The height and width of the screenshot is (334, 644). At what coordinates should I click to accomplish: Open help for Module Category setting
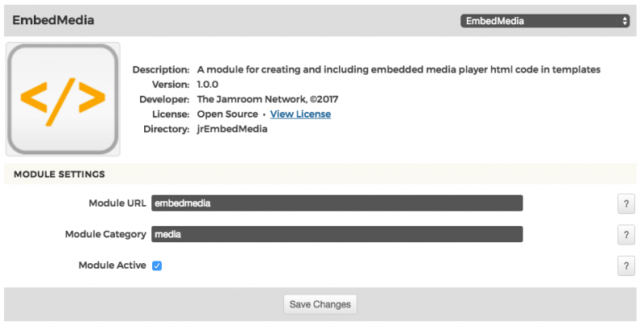(x=625, y=234)
